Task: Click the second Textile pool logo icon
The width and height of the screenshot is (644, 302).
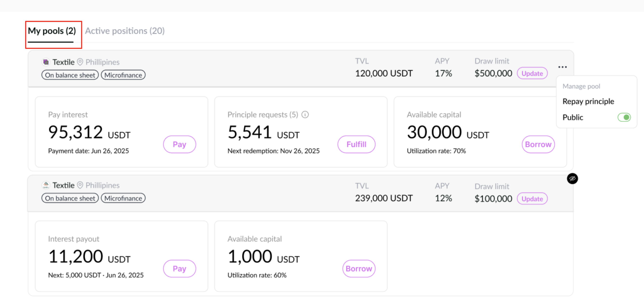Action: pyautogui.click(x=46, y=185)
